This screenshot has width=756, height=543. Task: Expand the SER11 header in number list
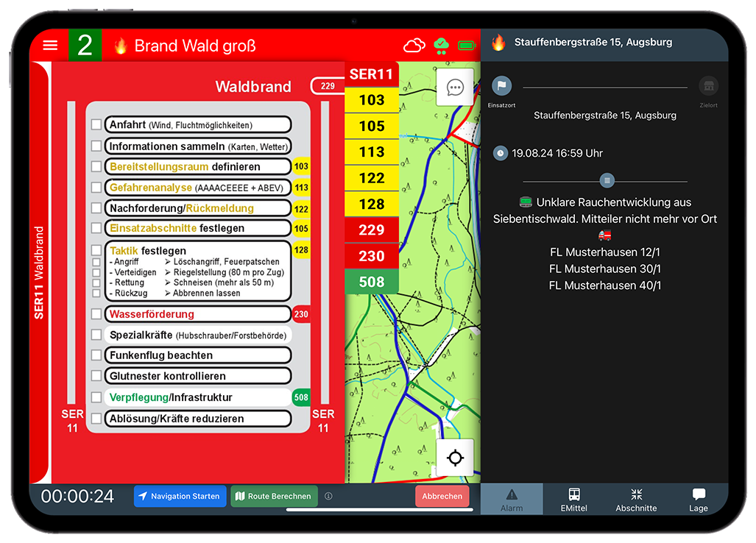pyautogui.click(x=372, y=74)
